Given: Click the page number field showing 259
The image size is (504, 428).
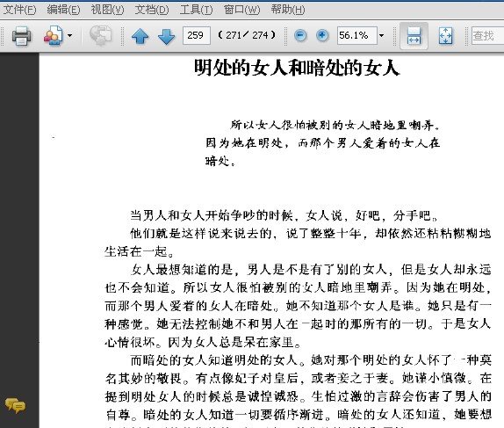Looking at the screenshot, I should pyautogui.click(x=197, y=35).
